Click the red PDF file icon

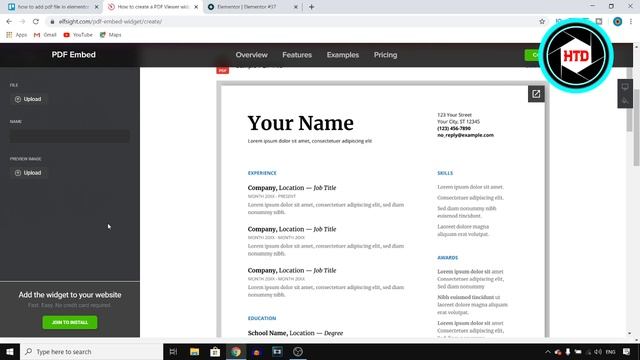tap(222, 70)
